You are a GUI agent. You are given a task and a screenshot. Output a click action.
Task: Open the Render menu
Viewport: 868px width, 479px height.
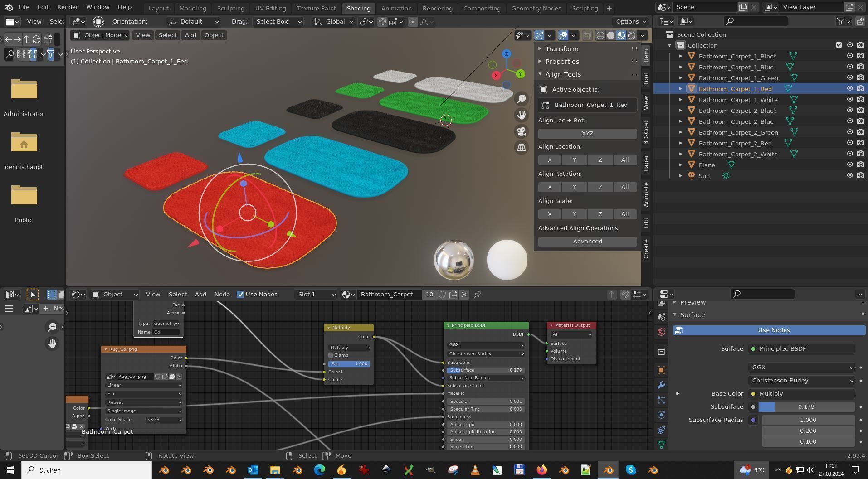tap(68, 7)
